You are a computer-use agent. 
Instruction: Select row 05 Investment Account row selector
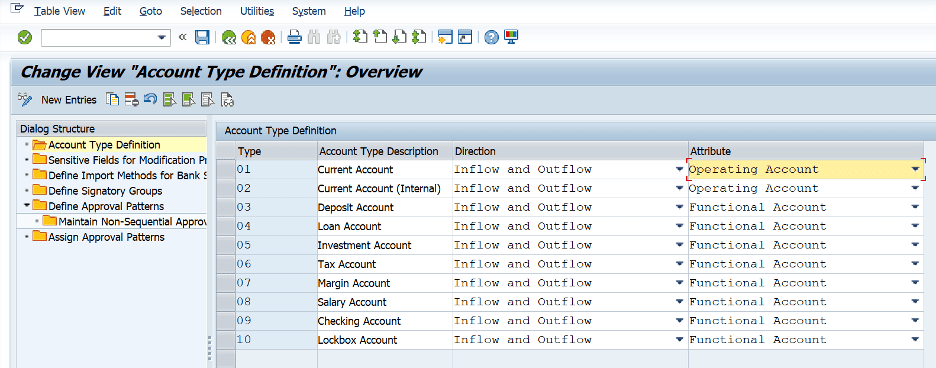(226, 246)
